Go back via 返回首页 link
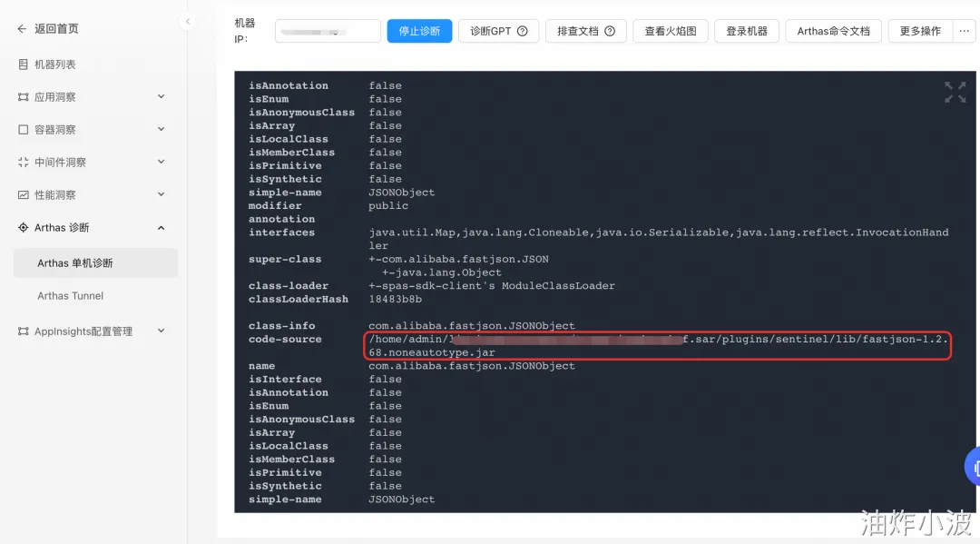 tap(56, 29)
